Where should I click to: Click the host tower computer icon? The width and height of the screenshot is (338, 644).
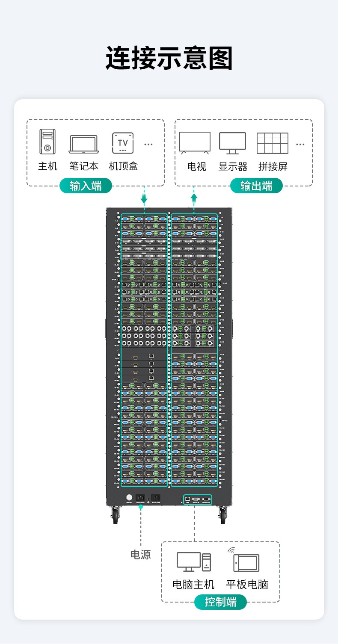point(47,142)
